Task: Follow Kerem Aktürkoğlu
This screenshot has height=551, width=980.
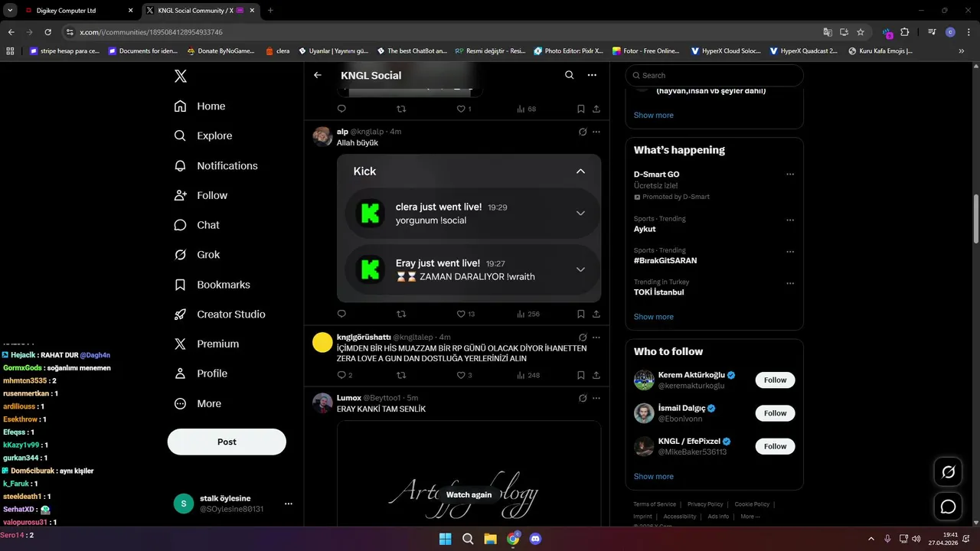Action: tap(775, 380)
